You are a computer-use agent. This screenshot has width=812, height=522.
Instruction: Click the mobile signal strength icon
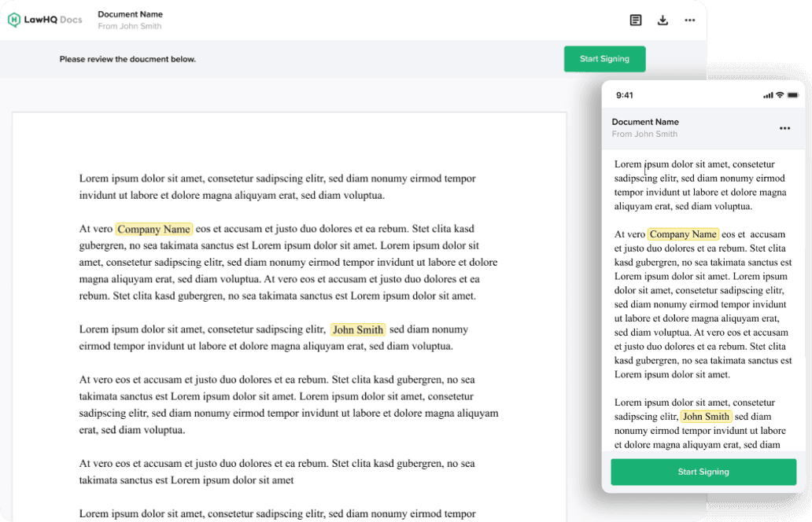[x=768, y=95]
